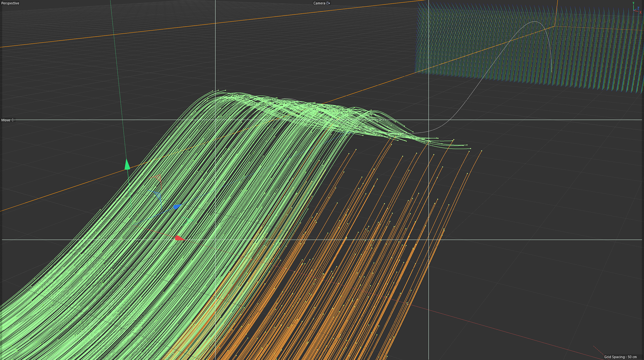Click the Move tool label
The height and width of the screenshot is (360, 644).
pyautogui.click(x=6, y=120)
